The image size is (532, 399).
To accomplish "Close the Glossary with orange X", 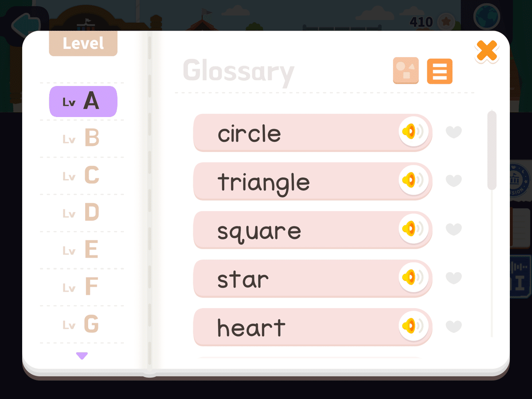I will [487, 51].
